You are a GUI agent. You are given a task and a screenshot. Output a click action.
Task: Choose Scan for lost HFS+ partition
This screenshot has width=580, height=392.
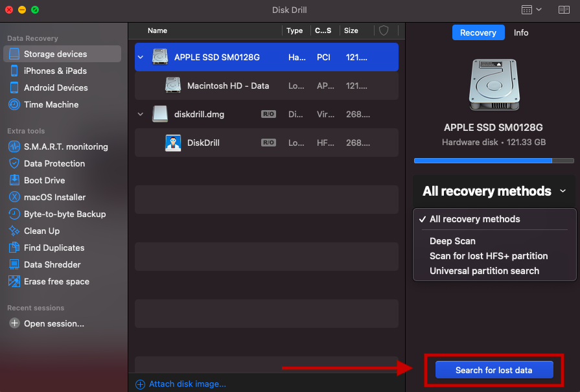489,256
